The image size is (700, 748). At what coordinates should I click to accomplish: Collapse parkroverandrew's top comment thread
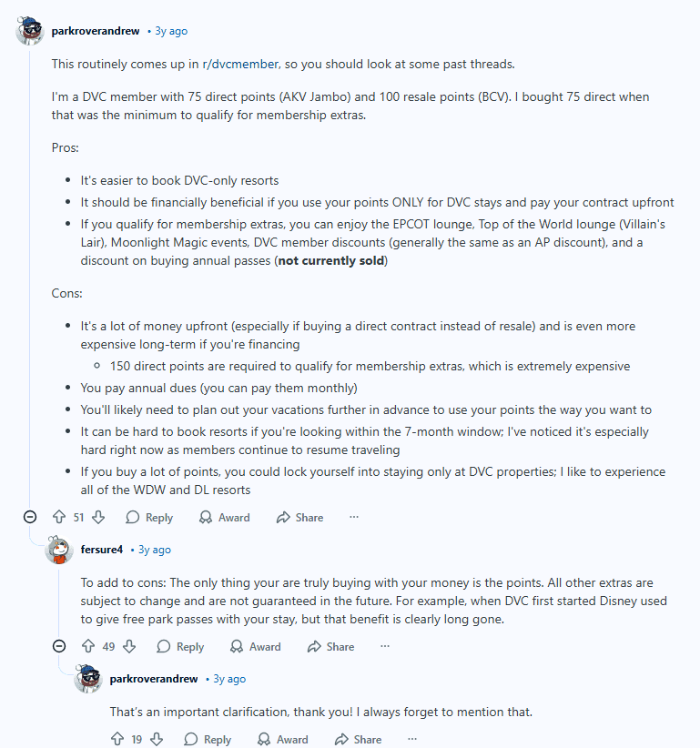(29, 517)
